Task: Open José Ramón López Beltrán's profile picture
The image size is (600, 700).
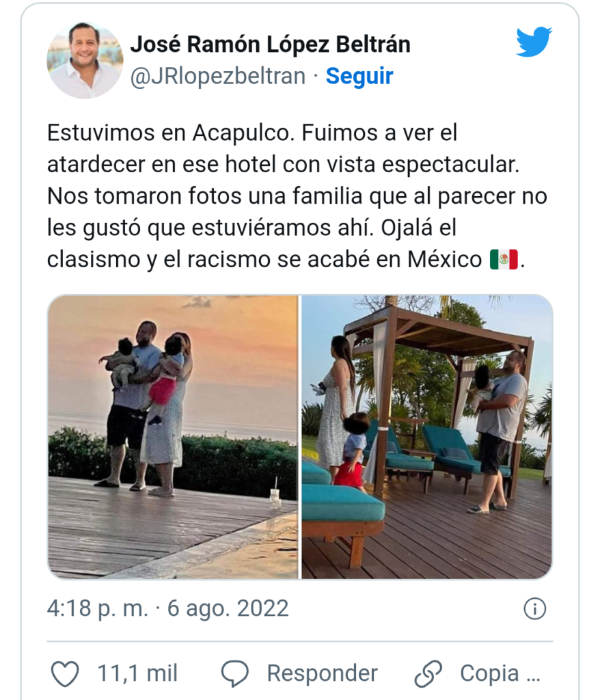Action: [x=85, y=60]
